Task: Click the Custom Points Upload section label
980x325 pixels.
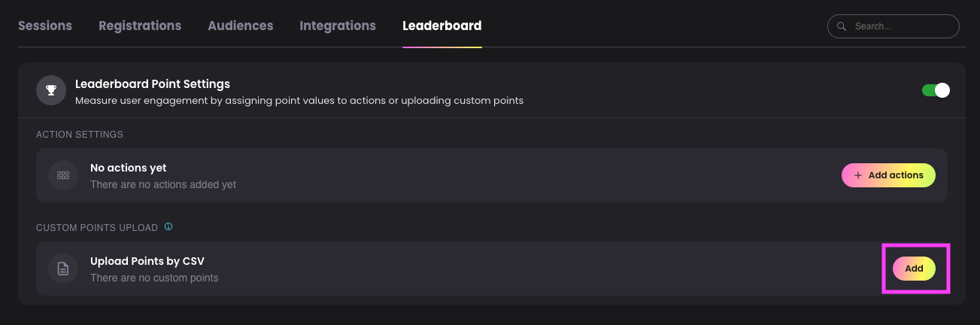Action: [97, 227]
